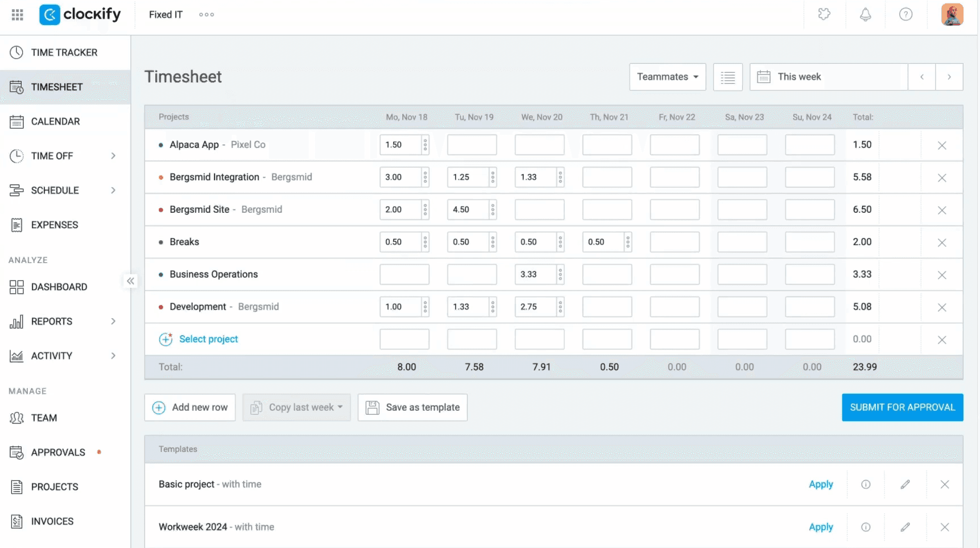Switch to list view icon
This screenshot has width=980, height=548.
click(728, 77)
